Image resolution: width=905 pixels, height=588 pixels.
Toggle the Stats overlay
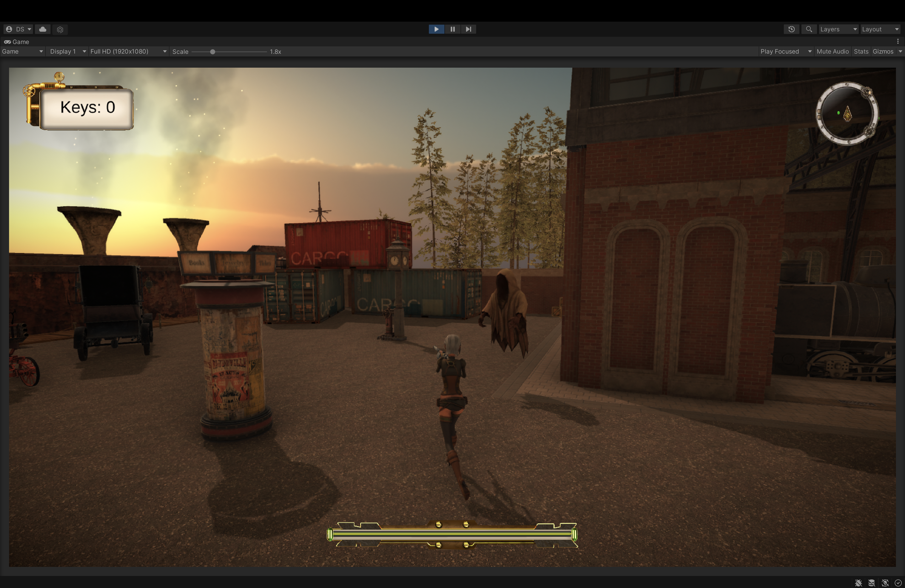[861, 51]
